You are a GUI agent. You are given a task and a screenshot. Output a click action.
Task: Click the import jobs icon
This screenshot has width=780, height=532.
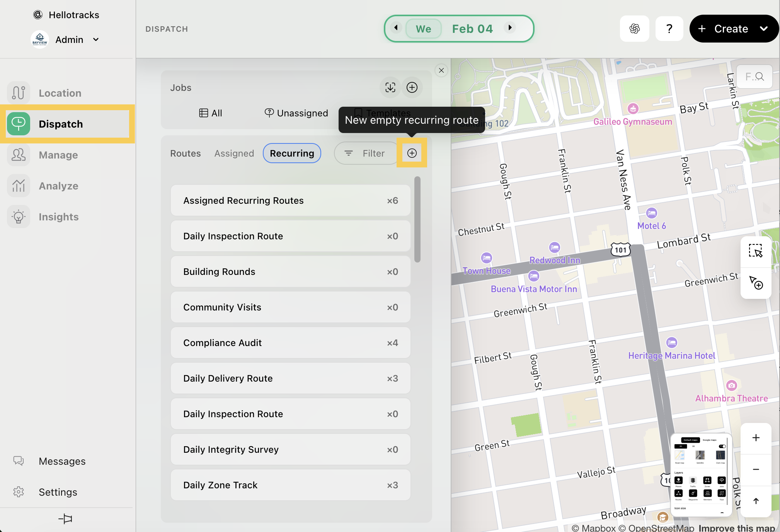390,87
